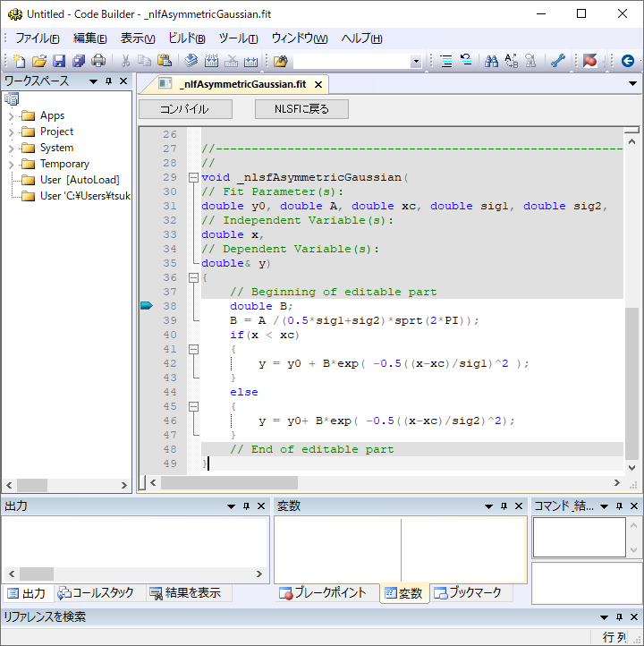Click the Replace A-to-B icon
The height and width of the screenshot is (646, 644).
511,61
